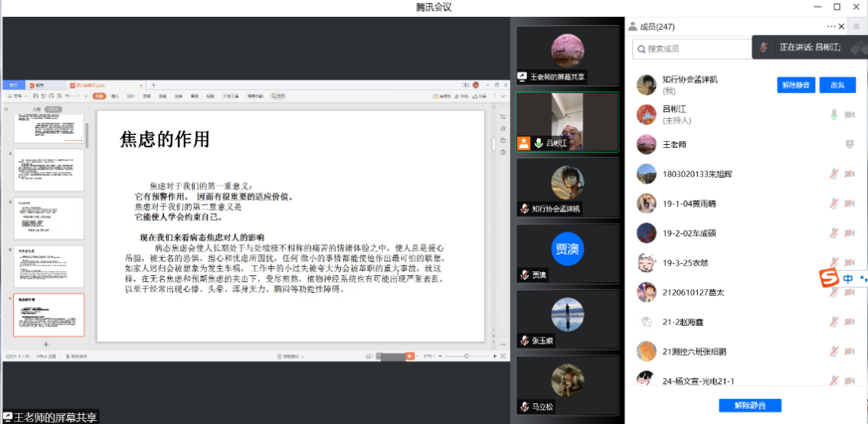Image resolution: width=868 pixels, height=424 pixels.
Task: Click the microphone icon next to 吕彬江
Action: [x=834, y=114]
